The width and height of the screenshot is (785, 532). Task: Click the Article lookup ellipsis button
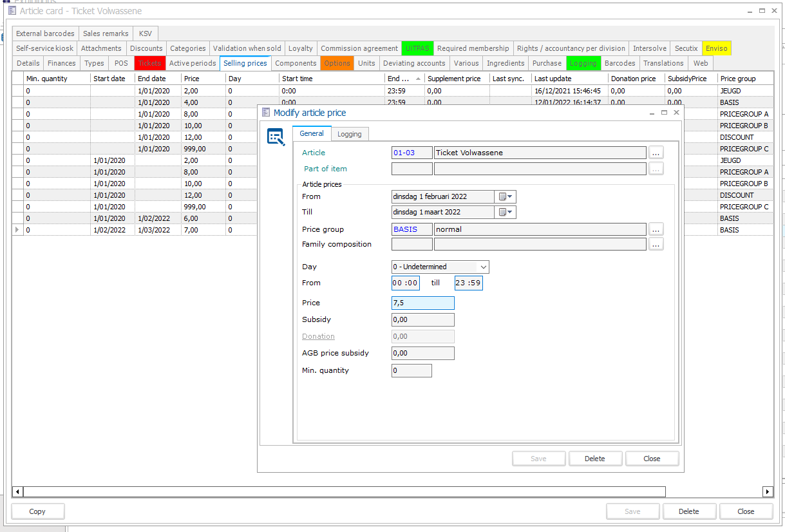(x=656, y=153)
